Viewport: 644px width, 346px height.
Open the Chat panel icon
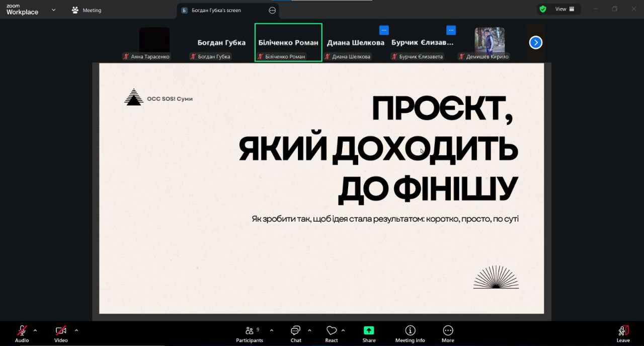tap(296, 330)
